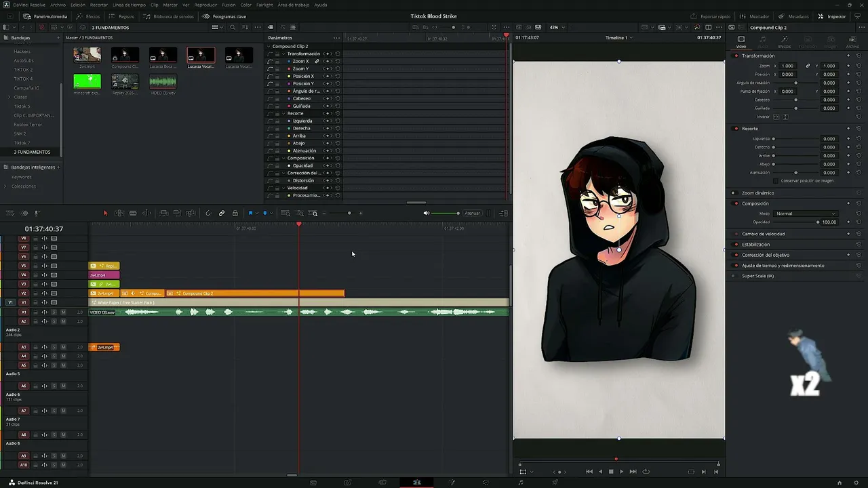This screenshot has width=868, height=488.
Task: Click Exportar rápido
Action: coord(711,16)
